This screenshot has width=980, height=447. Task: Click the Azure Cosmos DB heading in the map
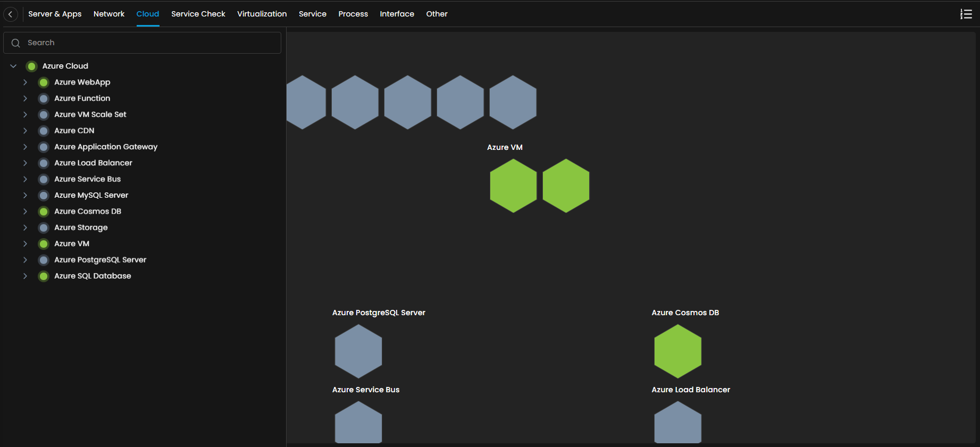pyautogui.click(x=685, y=313)
